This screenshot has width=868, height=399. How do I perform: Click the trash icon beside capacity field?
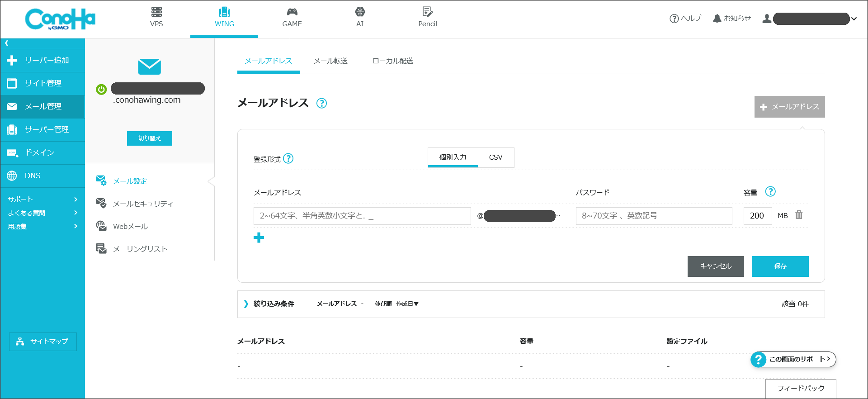tap(799, 215)
